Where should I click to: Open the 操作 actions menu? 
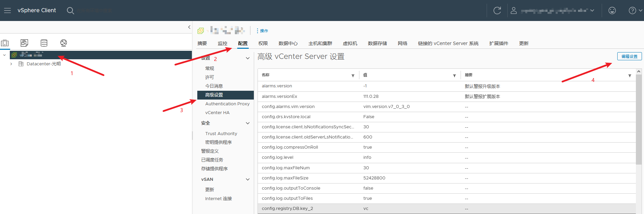pyautogui.click(x=262, y=31)
